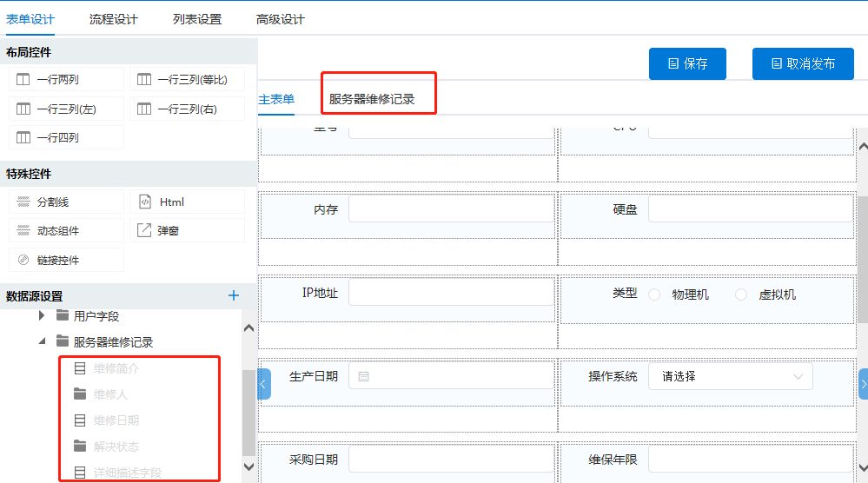Pick the 分割线 divider control
Viewport: 868px width, 483px height.
(66, 202)
